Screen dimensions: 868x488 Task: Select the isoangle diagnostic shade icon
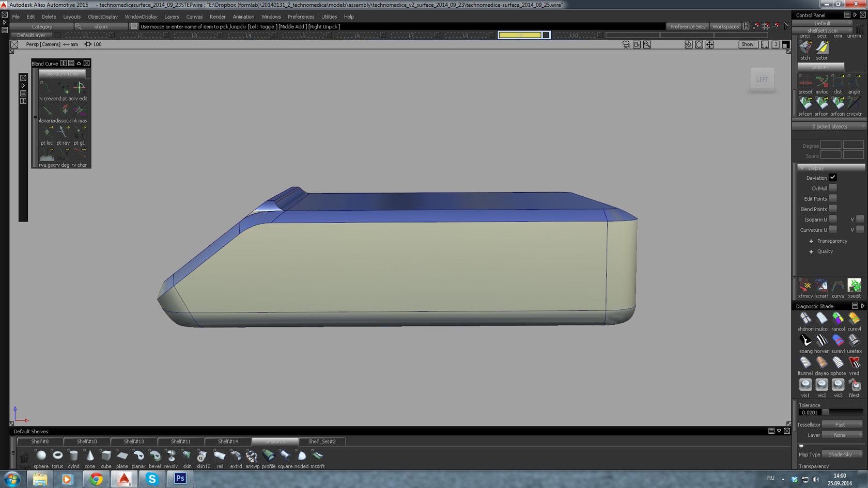805,341
